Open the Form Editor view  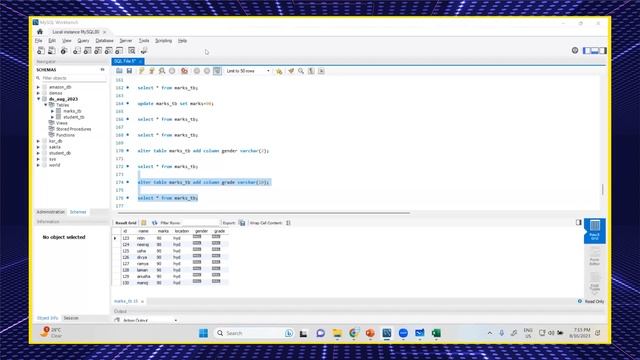tap(595, 256)
